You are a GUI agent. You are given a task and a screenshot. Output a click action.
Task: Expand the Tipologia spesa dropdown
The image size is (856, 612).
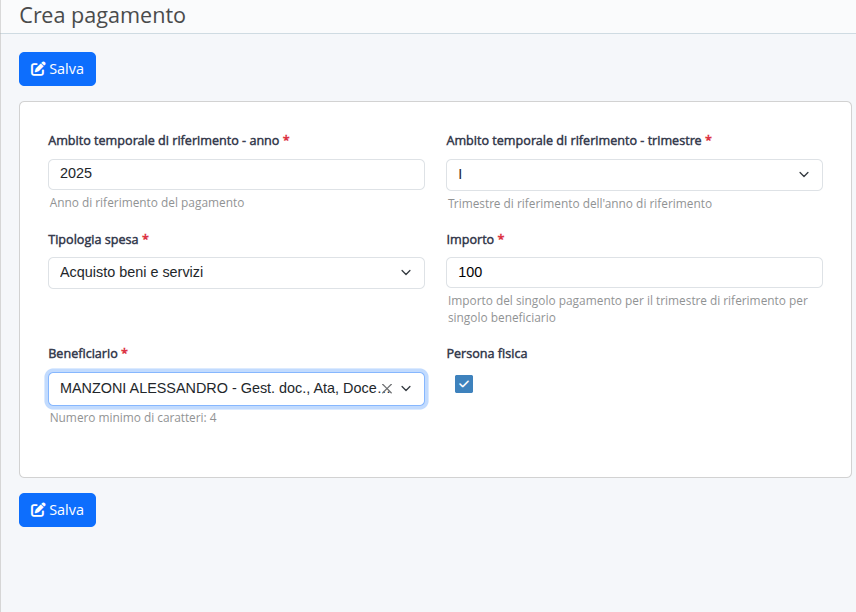coord(236,273)
